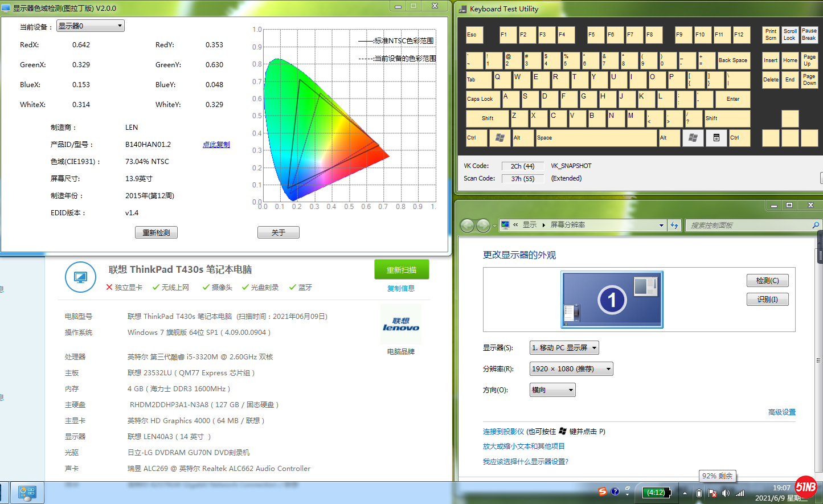The image size is (823, 504).
Task: Click the volume speaker icon in the tray
Action: [726, 493]
